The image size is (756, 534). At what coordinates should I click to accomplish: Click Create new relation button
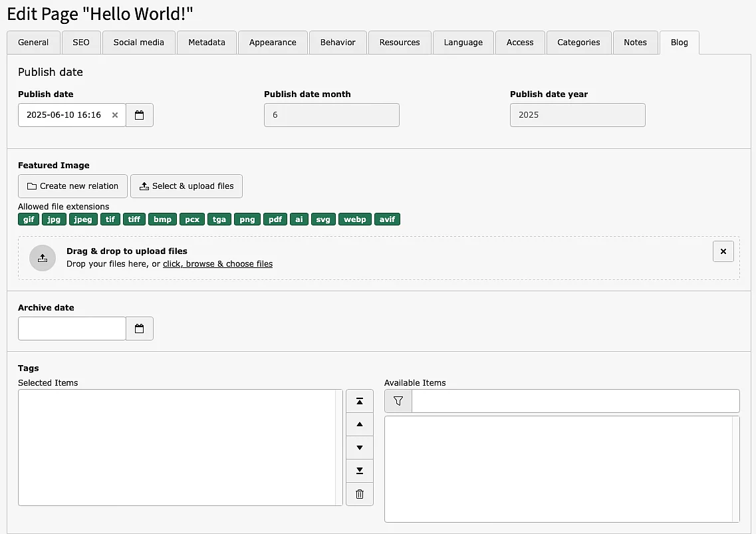point(72,186)
